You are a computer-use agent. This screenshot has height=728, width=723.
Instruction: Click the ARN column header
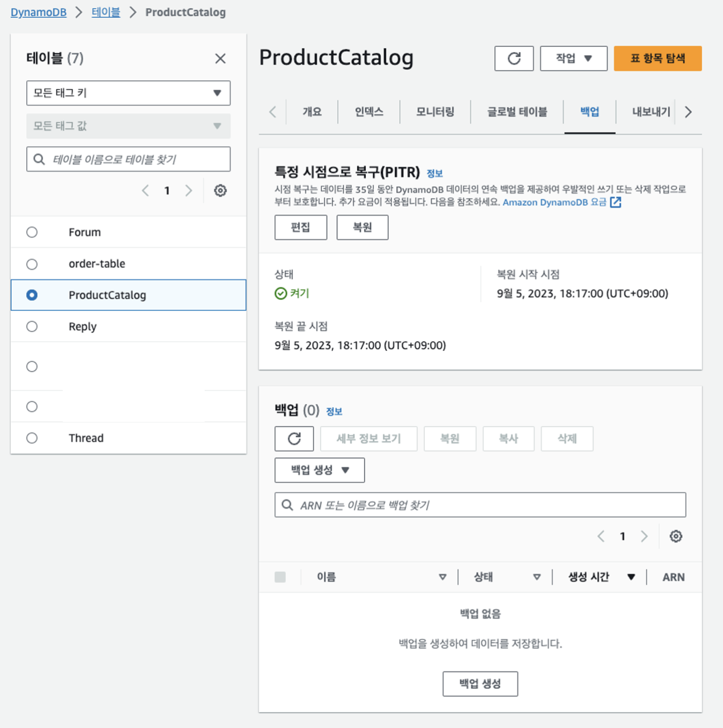(x=673, y=577)
